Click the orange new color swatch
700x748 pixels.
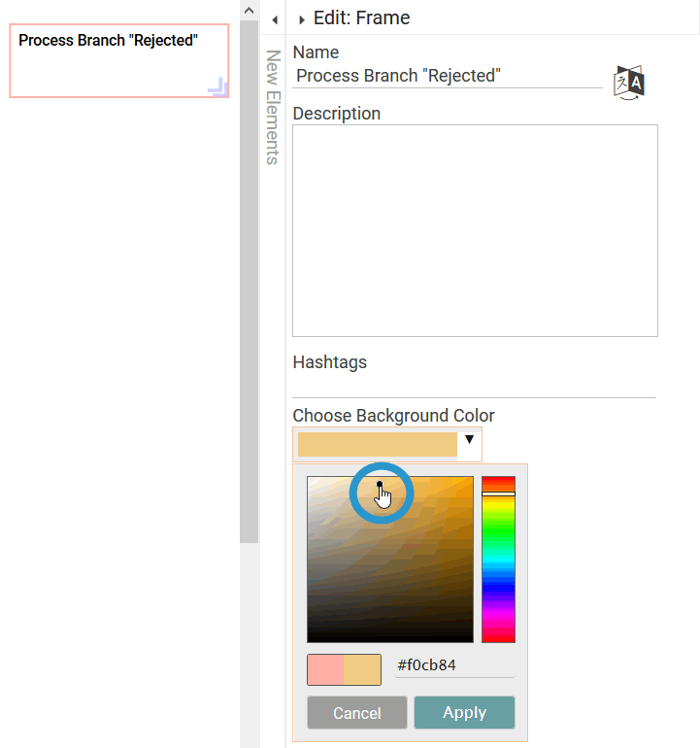[x=362, y=670]
